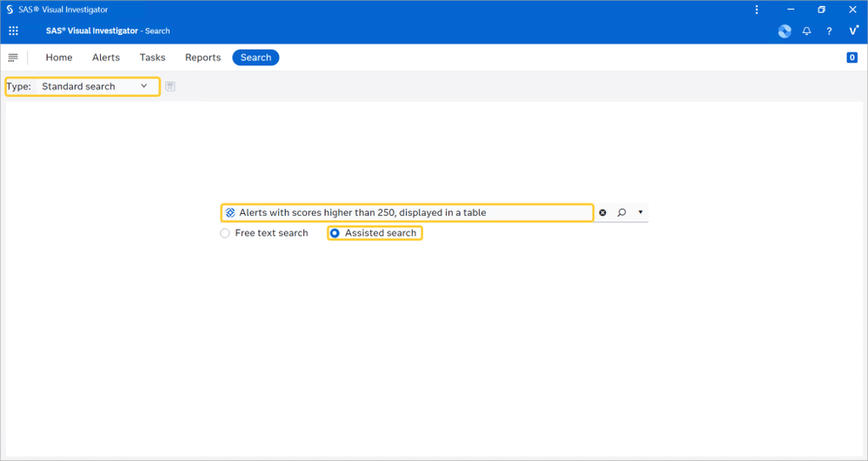868x461 pixels.
Task: Click the SAS logo in title bar
Action: coord(10,10)
